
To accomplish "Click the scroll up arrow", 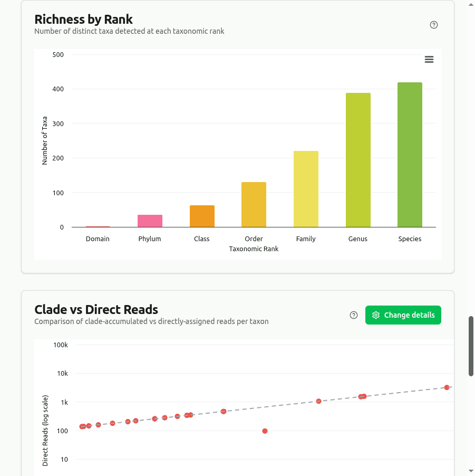I will click(x=471, y=5).
